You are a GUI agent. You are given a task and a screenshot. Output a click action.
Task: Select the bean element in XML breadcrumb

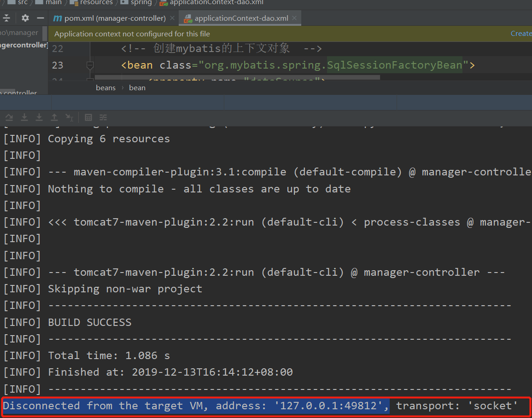pos(137,88)
